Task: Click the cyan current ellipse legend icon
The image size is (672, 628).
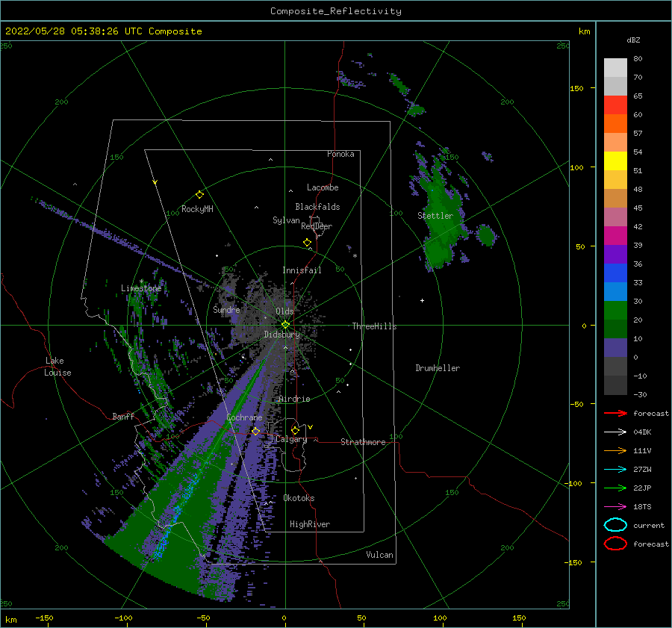Action: point(615,525)
